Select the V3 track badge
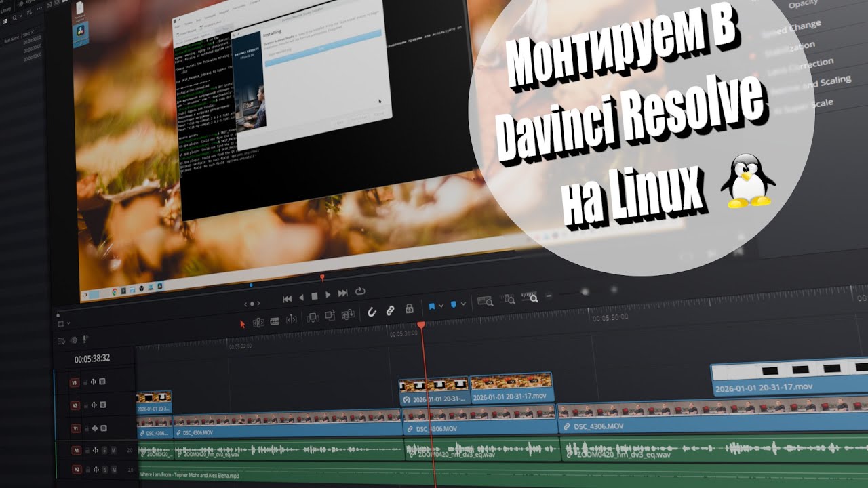 [75, 383]
